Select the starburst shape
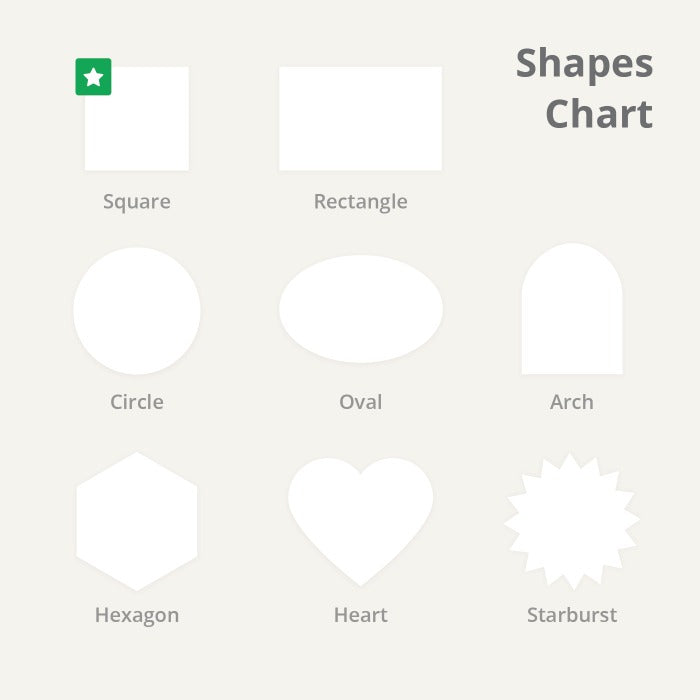 point(572,521)
